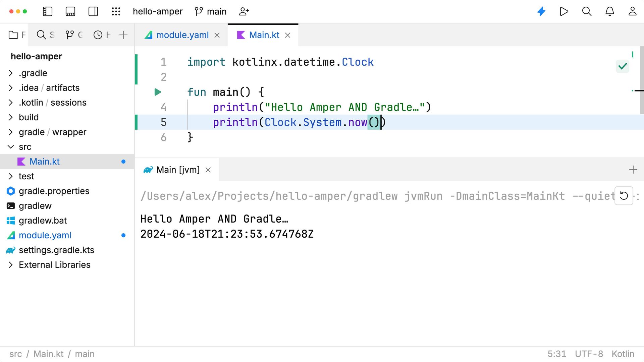Expand External Libraries node

[x=11, y=265]
